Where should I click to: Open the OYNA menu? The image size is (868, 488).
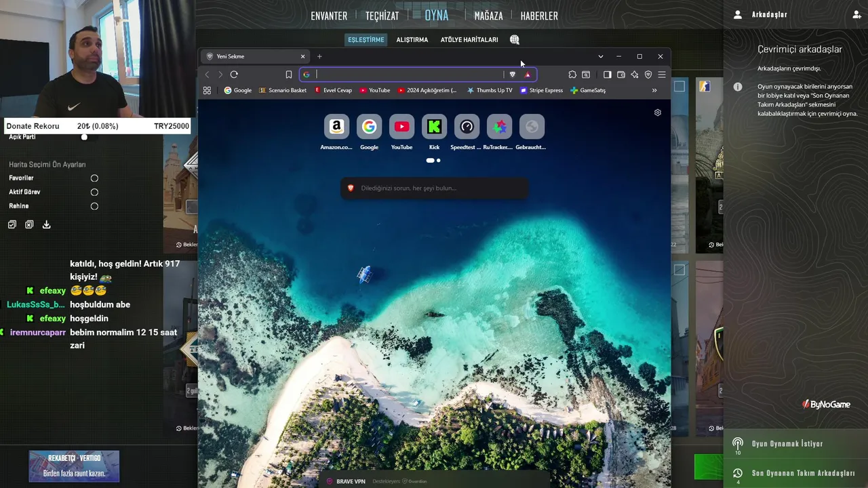[x=437, y=15]
